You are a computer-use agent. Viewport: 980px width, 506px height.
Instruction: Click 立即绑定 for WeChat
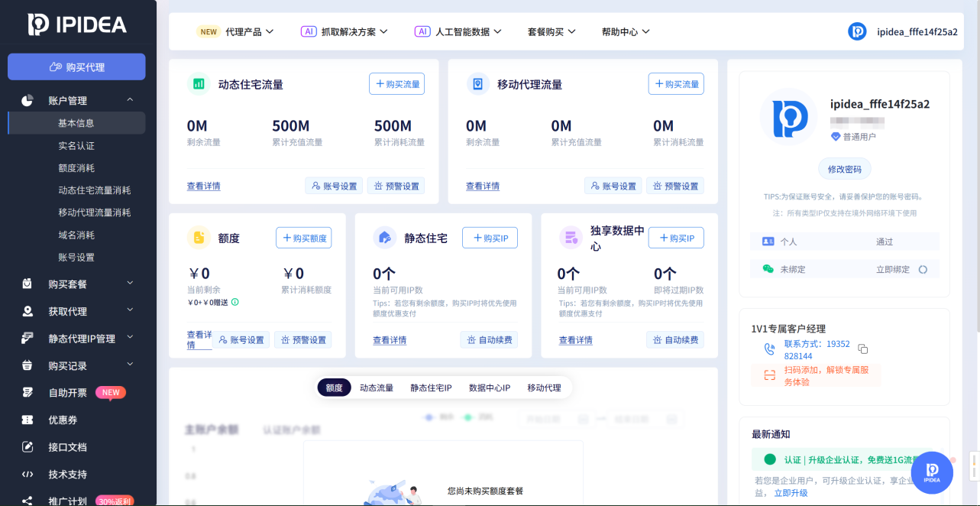coord(893,269)
